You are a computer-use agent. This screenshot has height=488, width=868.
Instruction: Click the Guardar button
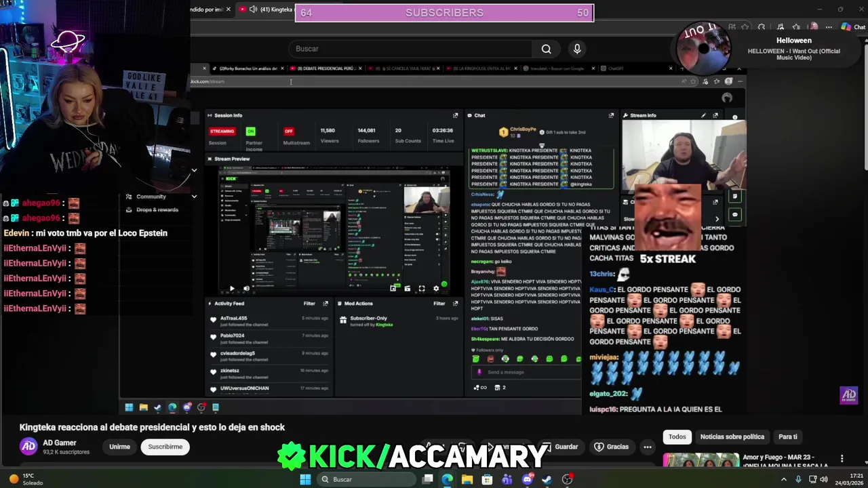[x=560, y=447]
